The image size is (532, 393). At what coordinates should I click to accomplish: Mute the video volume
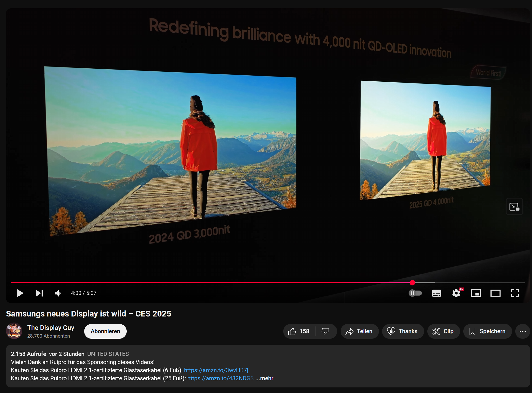58,293
